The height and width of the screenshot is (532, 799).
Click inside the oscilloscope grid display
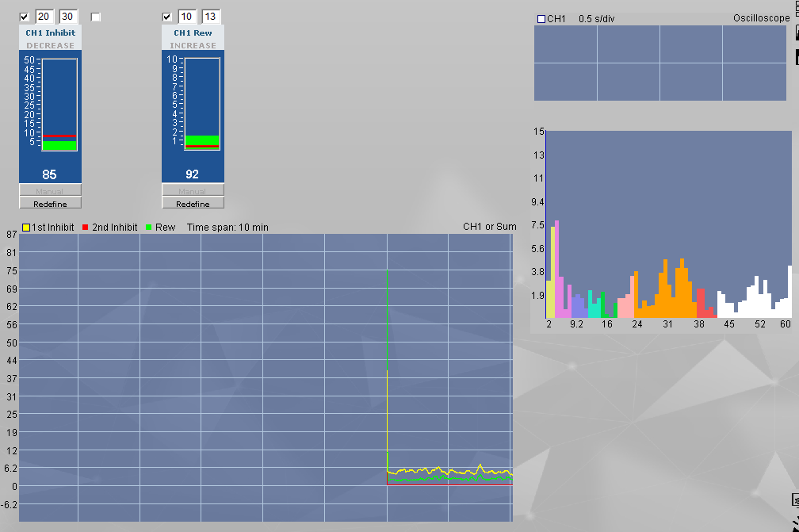660,63
